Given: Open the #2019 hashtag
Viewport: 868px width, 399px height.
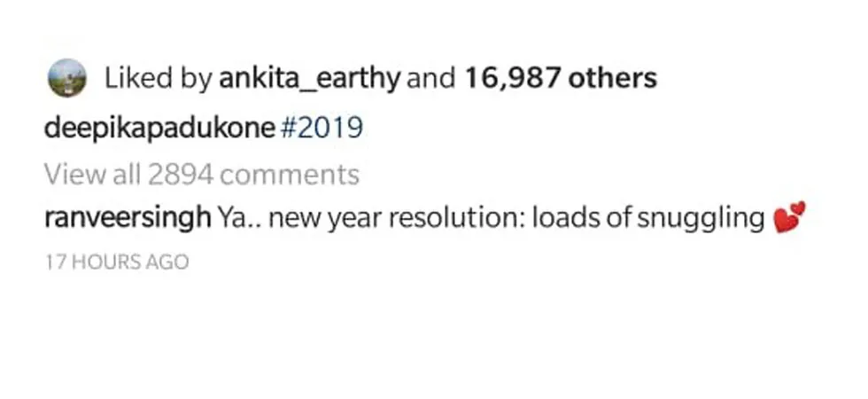Looking at the screenshot, I should point(322,128).
